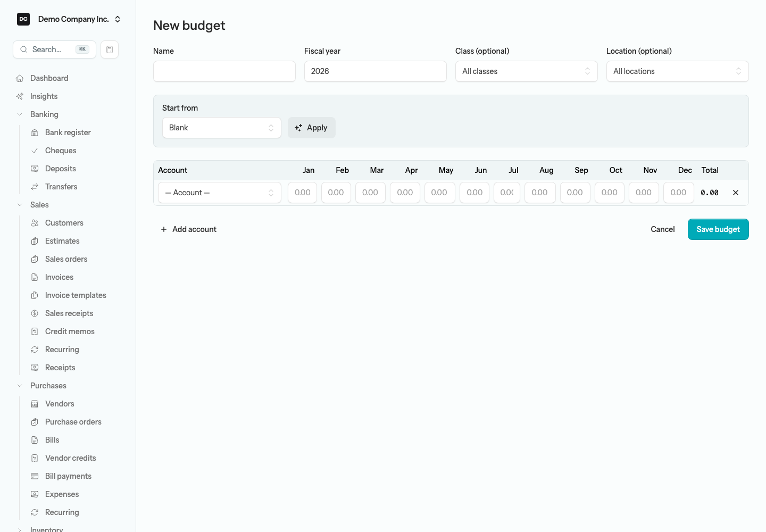Image resolution: width=766 pixels, height=532 pixels.
Task: Click the Dashboard home icon
Action: (x=20, y=78)
